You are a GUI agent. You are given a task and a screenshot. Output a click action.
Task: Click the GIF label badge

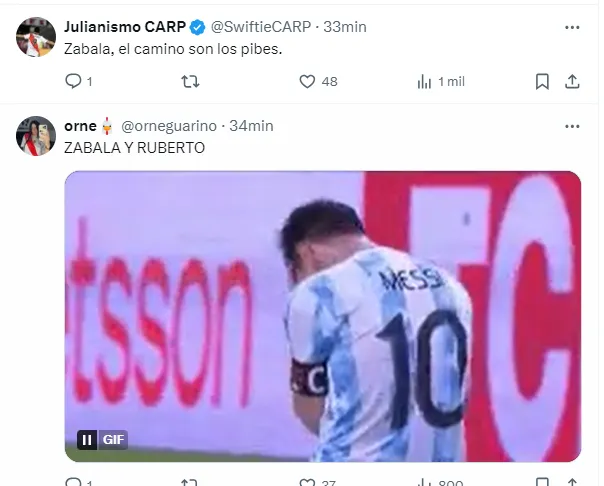coord(113,439)
